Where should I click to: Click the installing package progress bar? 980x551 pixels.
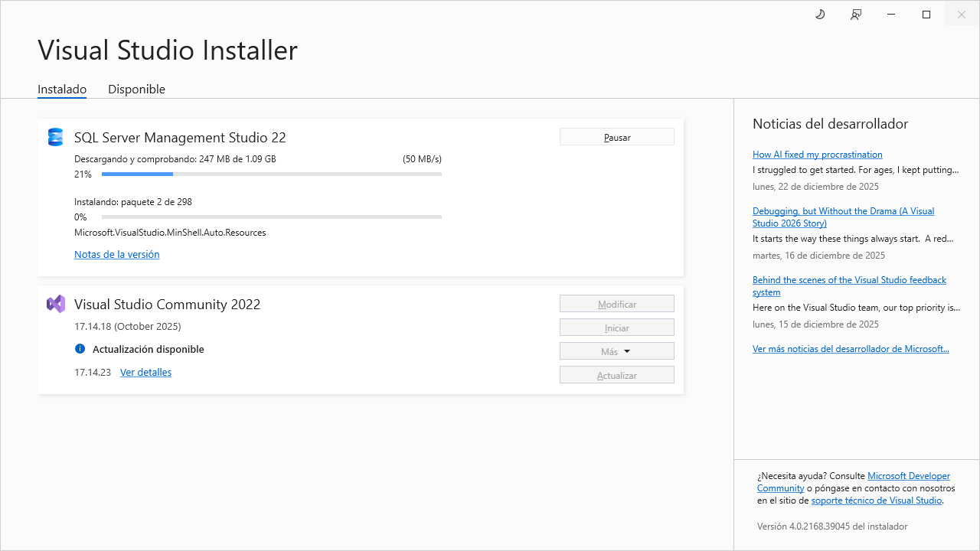tap(272, 217)
